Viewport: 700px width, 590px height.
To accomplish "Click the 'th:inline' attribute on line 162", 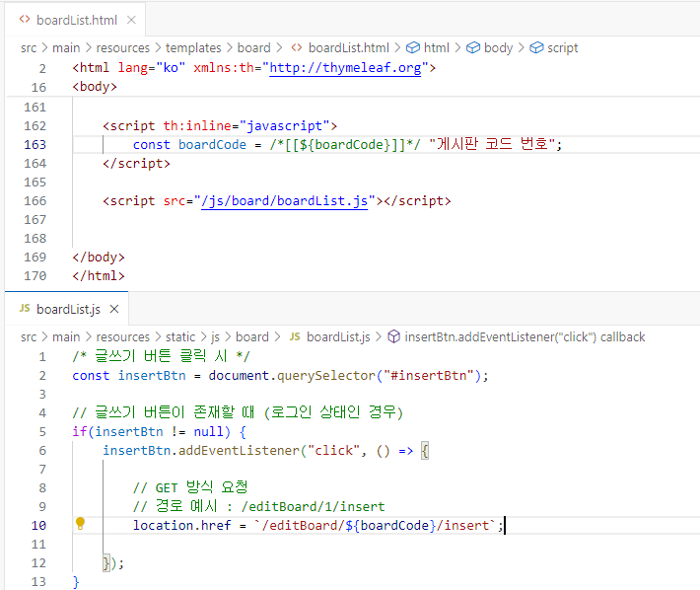I will [x=197, y=126].
